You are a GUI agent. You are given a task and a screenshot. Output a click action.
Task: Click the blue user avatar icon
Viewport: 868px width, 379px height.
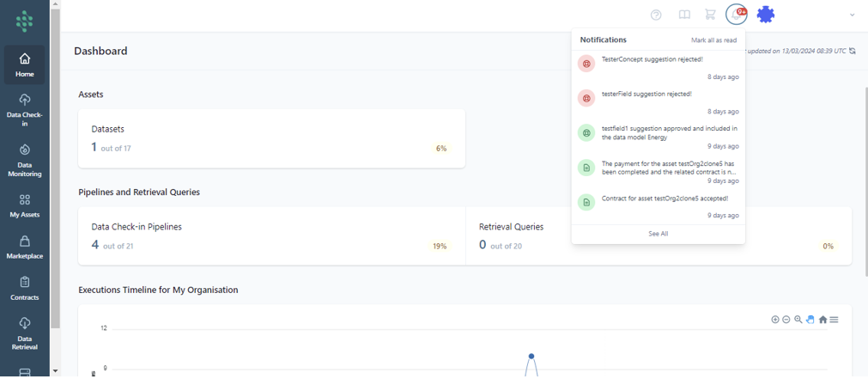[x=766, y=15]
